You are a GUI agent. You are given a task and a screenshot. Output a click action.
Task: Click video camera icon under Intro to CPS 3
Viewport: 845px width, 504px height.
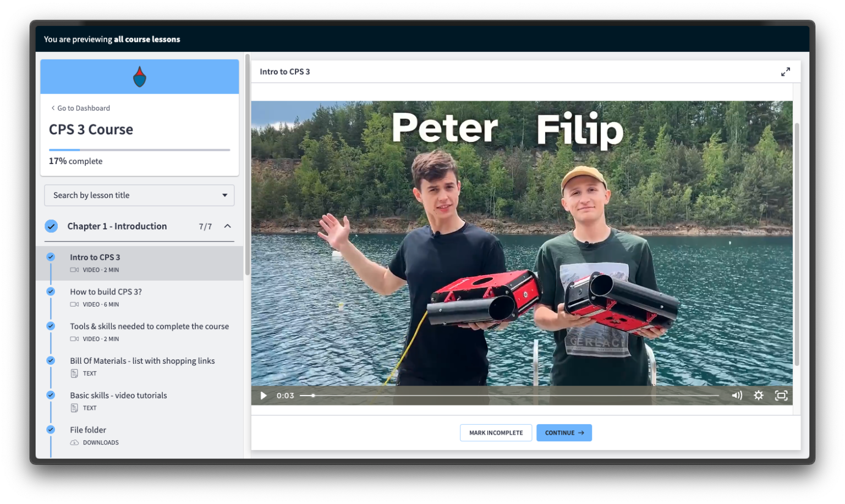74,270
